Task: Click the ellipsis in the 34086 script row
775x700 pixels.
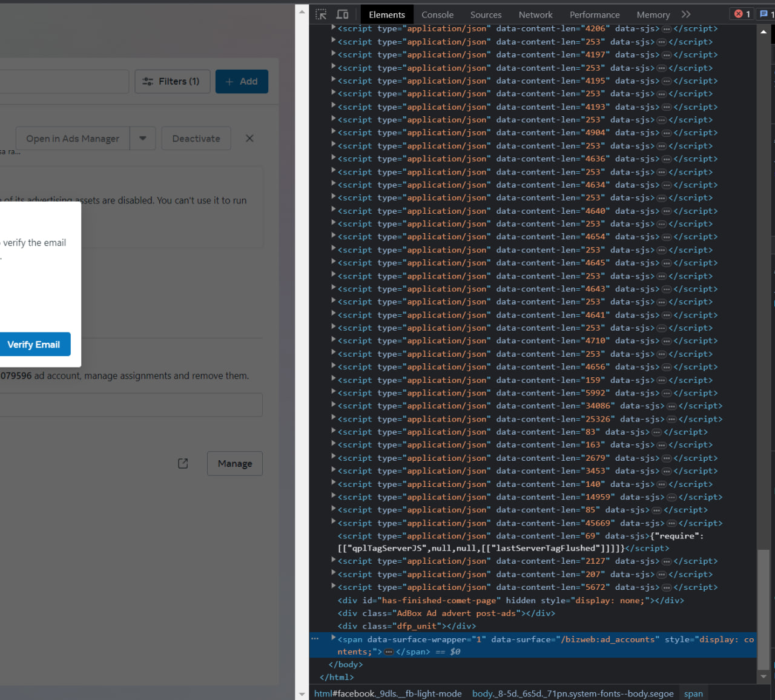Action: pos(671,406)
